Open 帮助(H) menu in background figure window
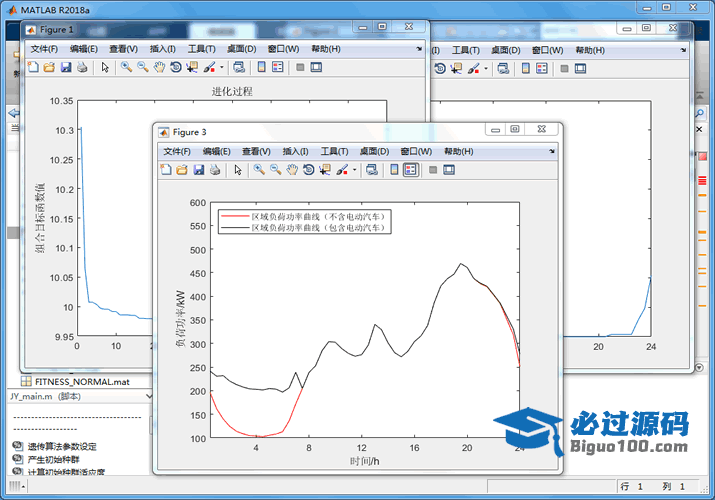Screen dimensions: 715x500 [x=590, y=50]
